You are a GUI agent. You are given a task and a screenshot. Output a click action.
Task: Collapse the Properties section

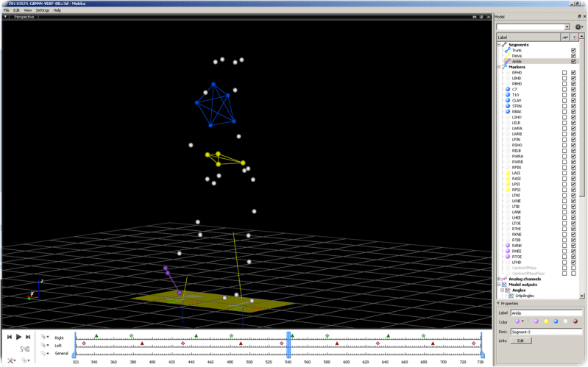[498, 303]
